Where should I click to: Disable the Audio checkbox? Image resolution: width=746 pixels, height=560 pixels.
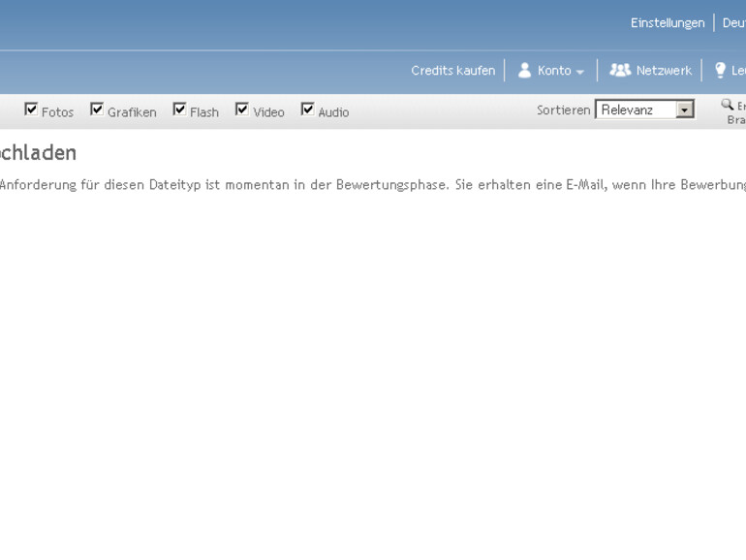coord(307,109)
